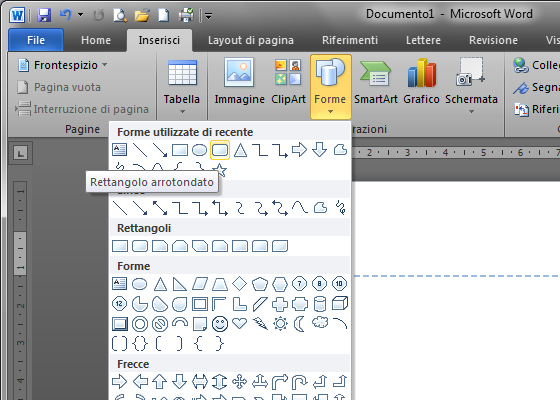
Task: Select the diamond shape in Forme
Action: 239,284
